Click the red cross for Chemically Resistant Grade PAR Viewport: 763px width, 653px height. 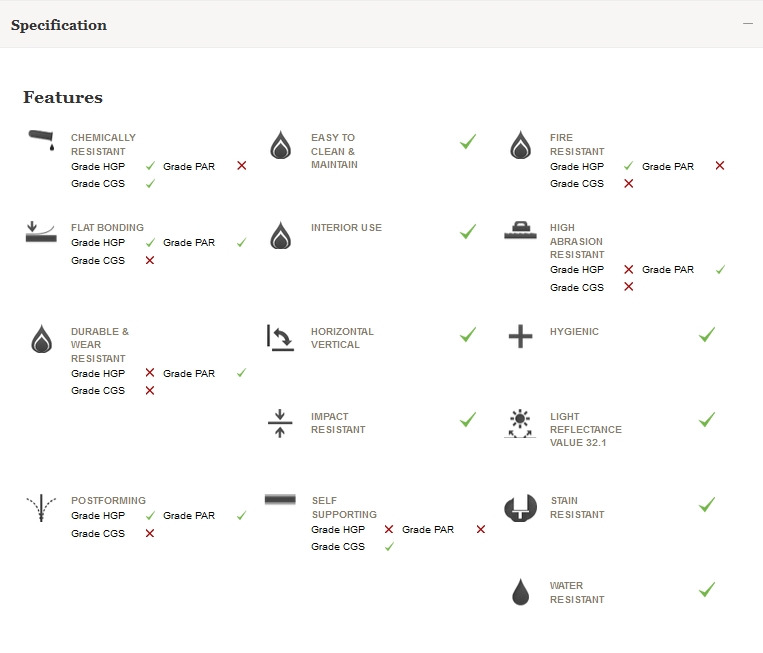pyautogui.click(x=241, y=166)
